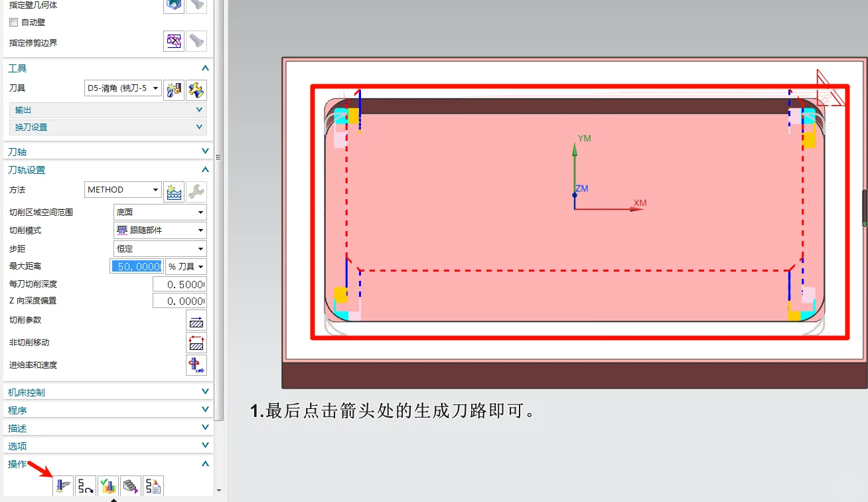The image size is (868, 502).
Task: Click the simulate machining stairs icon
Action: click(131, 485)
